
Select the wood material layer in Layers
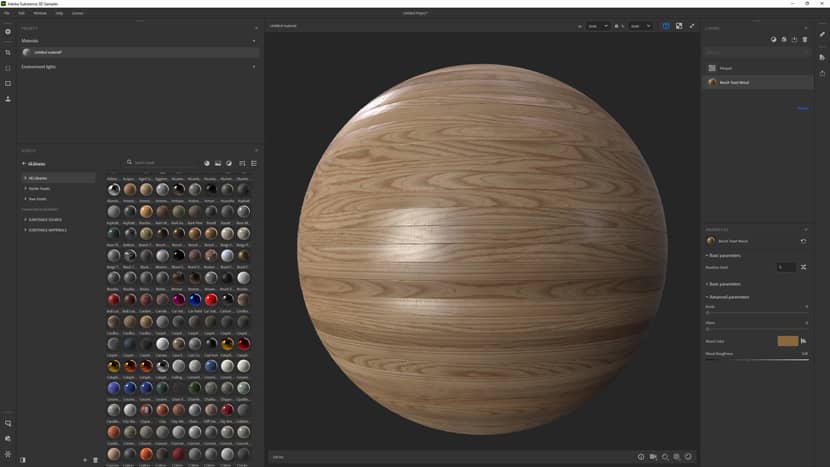click(757, 83)
